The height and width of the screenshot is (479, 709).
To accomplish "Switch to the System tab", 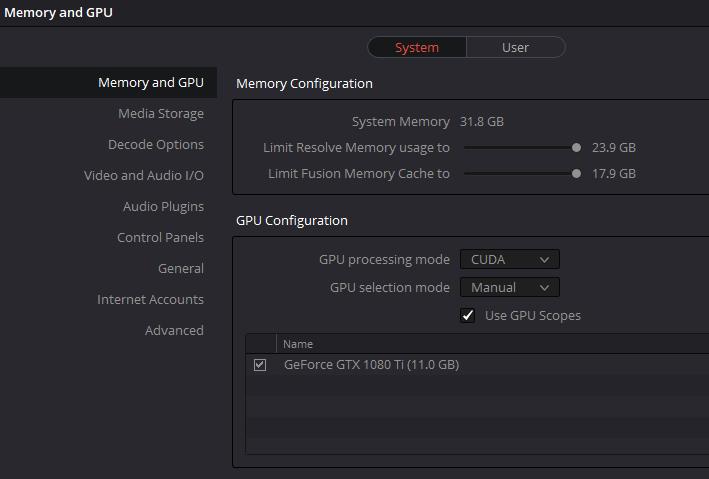I will pyautogui.click(x=417, y=47).
